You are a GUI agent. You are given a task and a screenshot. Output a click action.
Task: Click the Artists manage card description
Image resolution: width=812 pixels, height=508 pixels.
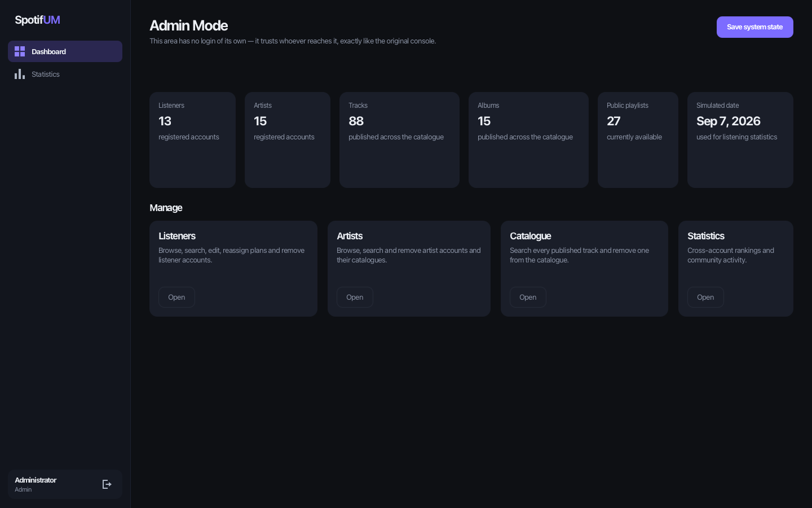[x=409, y=255]
